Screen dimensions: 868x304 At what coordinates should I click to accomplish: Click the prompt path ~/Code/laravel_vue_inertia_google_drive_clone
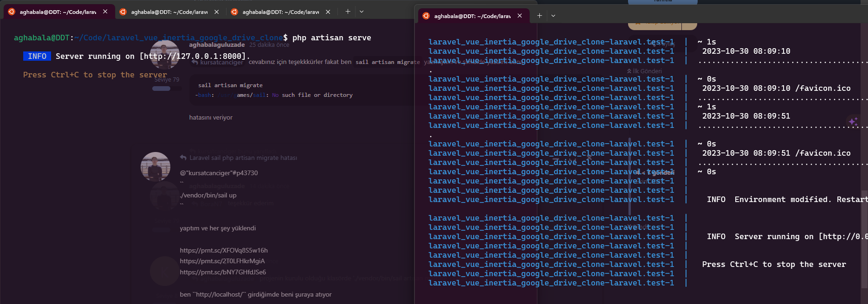pos(179,38)
